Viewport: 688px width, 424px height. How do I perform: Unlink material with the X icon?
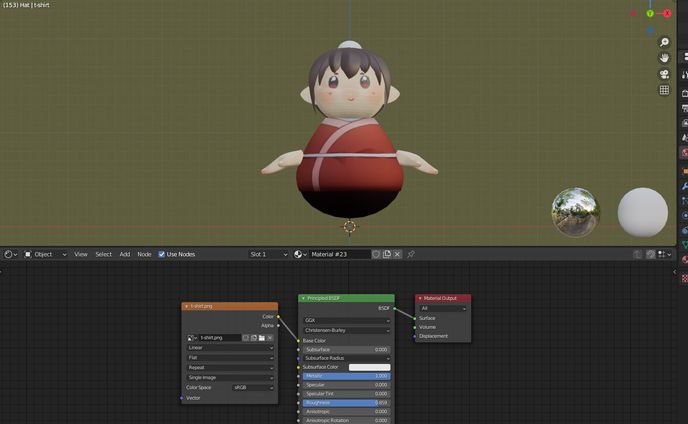point(397,255)
